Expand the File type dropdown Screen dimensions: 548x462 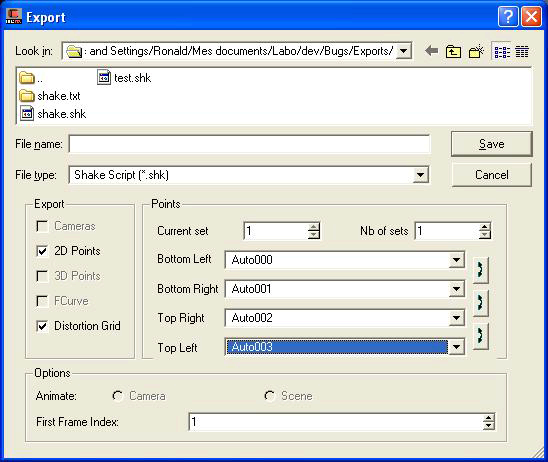tap(420, 175)
